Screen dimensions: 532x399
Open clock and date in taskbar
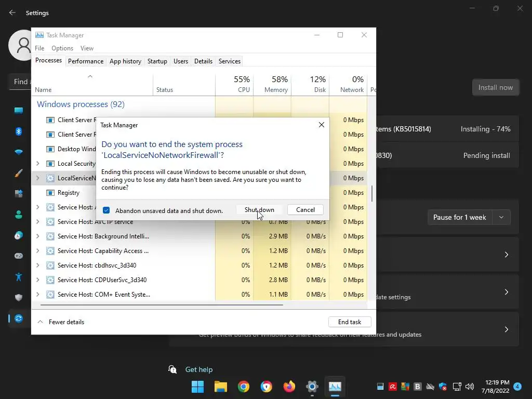(x=495, y=387)
